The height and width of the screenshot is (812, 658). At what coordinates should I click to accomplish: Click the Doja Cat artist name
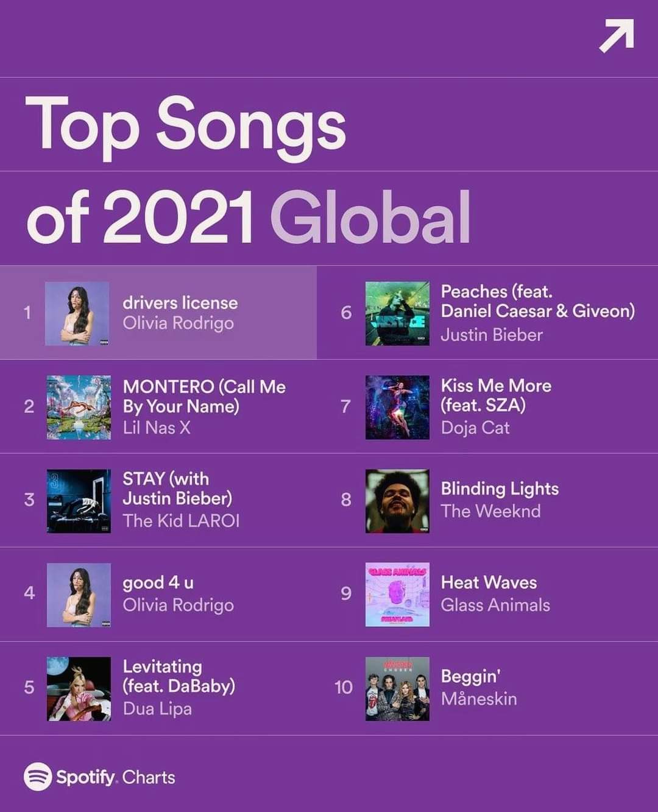click(475, 428)
